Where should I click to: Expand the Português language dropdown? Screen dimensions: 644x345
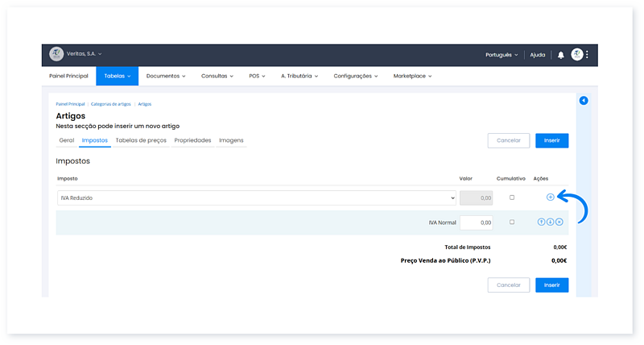click(502, 55)
